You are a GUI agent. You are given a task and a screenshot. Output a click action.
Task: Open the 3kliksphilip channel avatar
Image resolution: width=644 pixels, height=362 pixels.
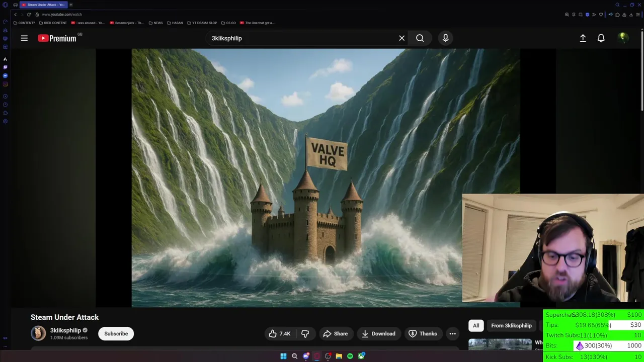tap(38, 333)
